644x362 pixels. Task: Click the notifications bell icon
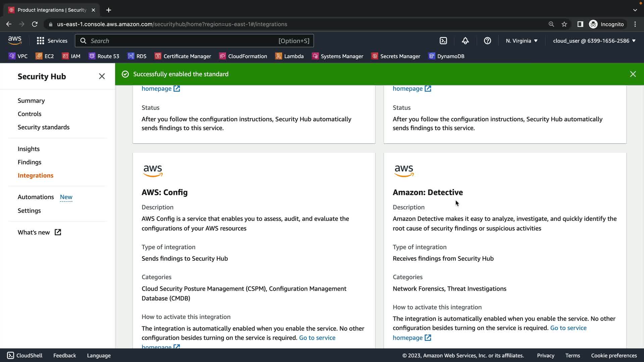pyautogui.click(x=465, y=41)
